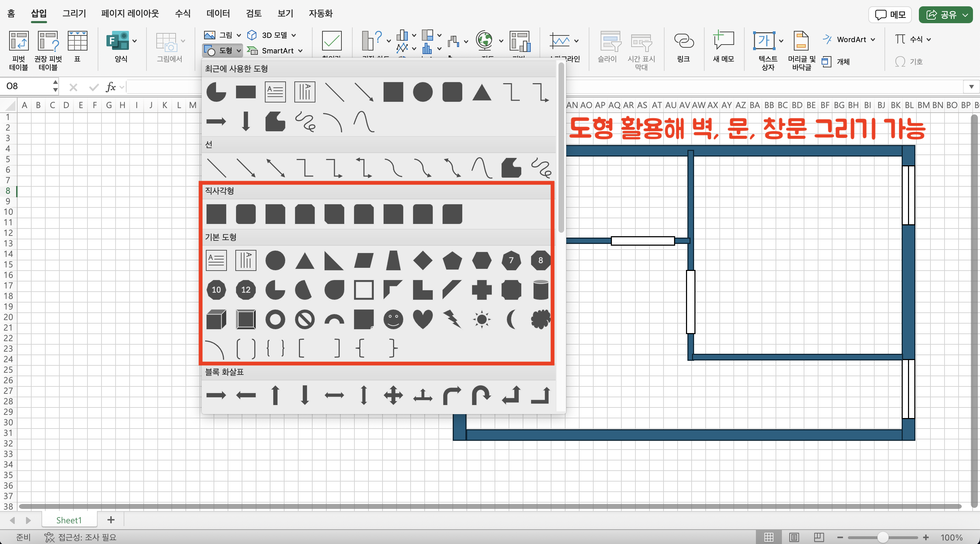Select the Sheet1 tab

(x=69, y=520)
